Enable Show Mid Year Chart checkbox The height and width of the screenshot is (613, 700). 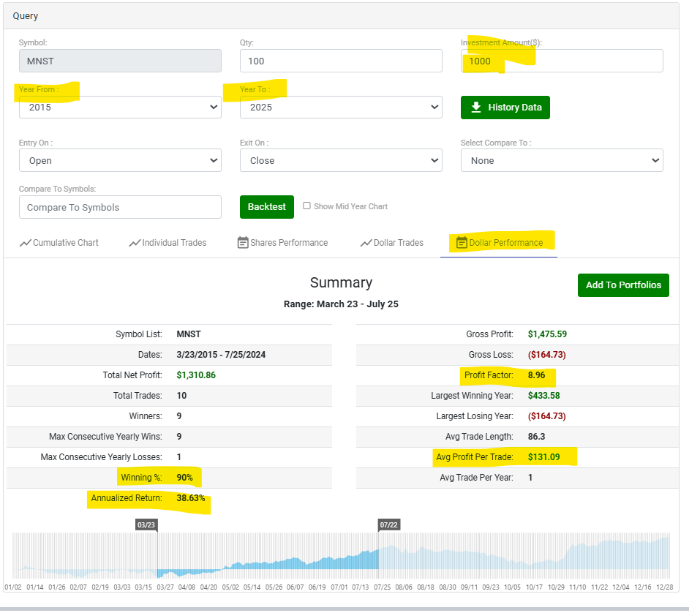pyautogui.click(x=306, y=206)
